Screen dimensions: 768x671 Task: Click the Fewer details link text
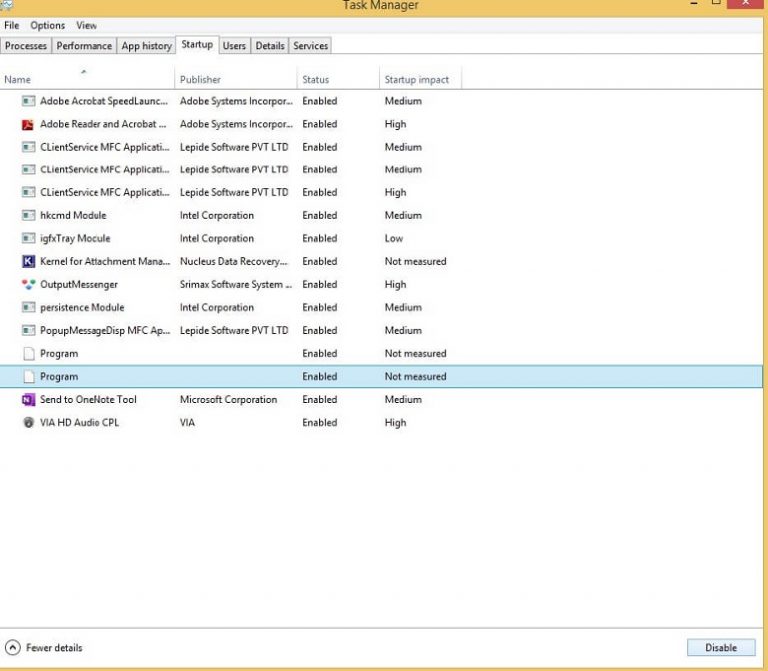54,647
